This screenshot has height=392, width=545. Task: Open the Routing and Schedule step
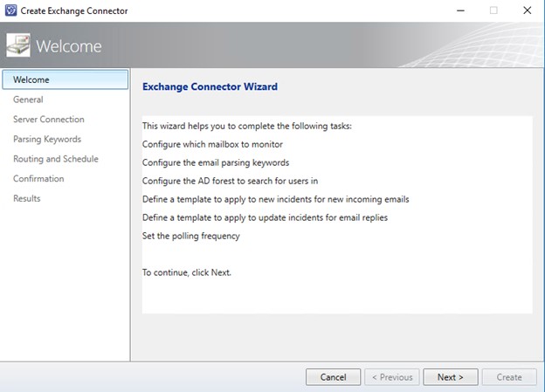pyautogui.click(x=56, y=159)
